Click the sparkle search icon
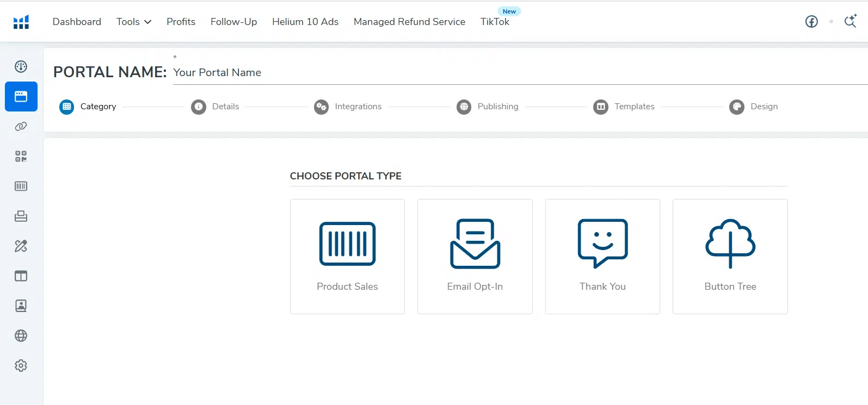 tap(850, 21)
